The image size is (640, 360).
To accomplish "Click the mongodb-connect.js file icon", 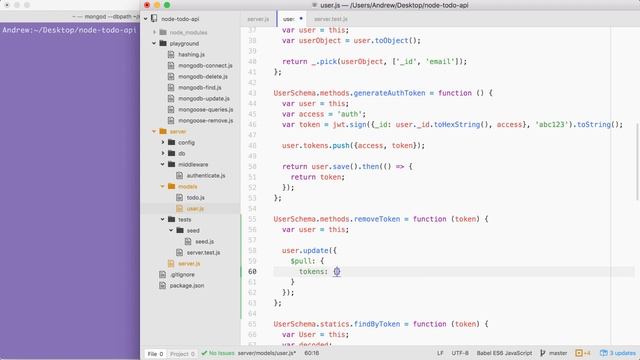I will pyautogui.click(x=171, y=65).
